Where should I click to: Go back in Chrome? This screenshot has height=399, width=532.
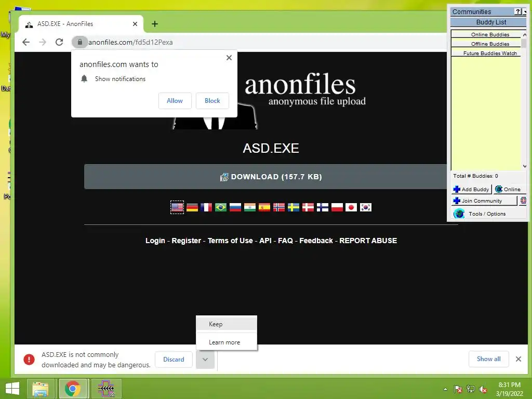pyautogui.click(x=26, y=42)
